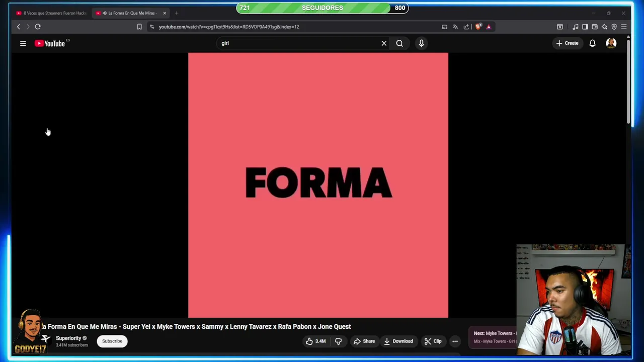Open the music note playlist icon
Screen dimensions: 644x362
tap(576, 27)
